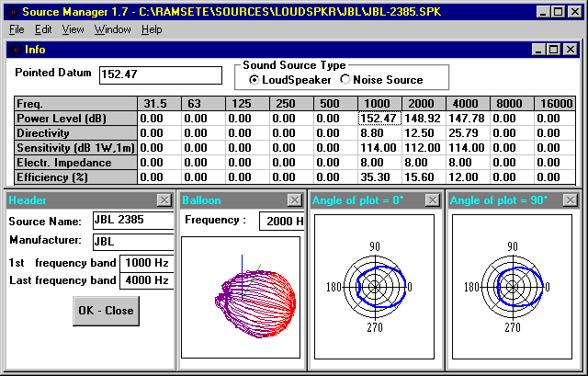Open the File menu
The image size is (588, 376).
coord(17,29)
